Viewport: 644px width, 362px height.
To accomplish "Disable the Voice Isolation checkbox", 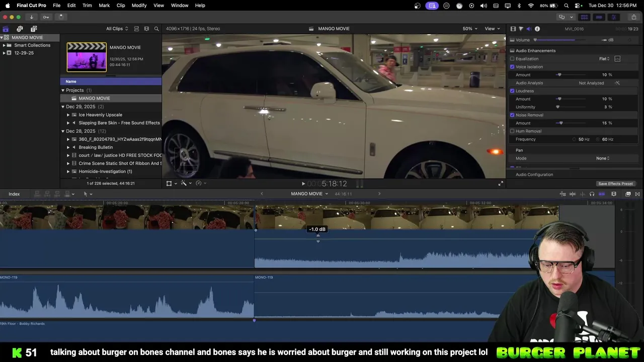I will [512, 67].
